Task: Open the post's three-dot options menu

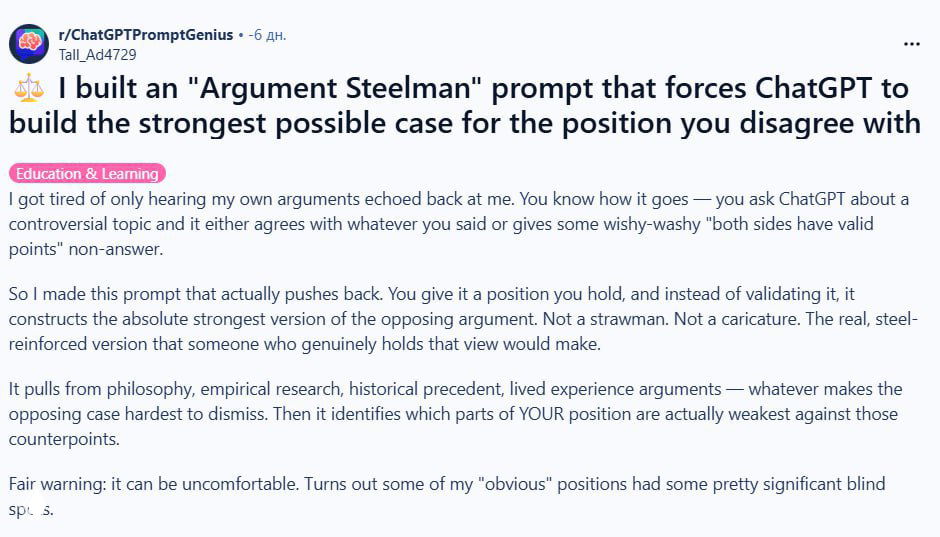Action: tap(911, 44)
